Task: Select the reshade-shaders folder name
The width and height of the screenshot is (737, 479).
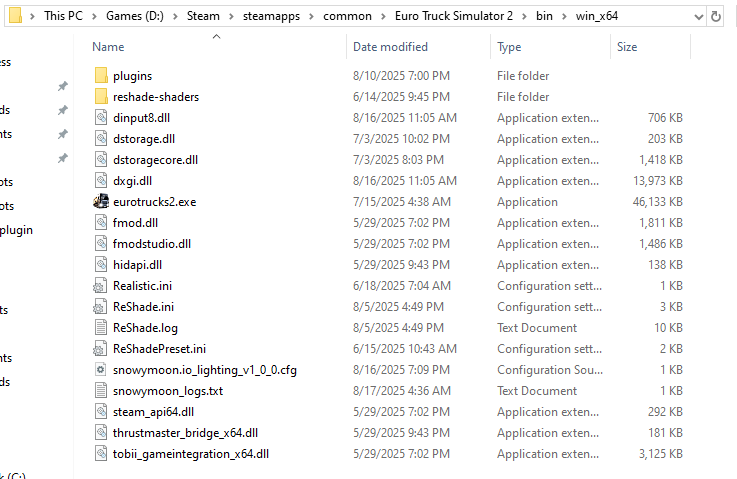Action: pyautogui.click(x=156, y=97)
